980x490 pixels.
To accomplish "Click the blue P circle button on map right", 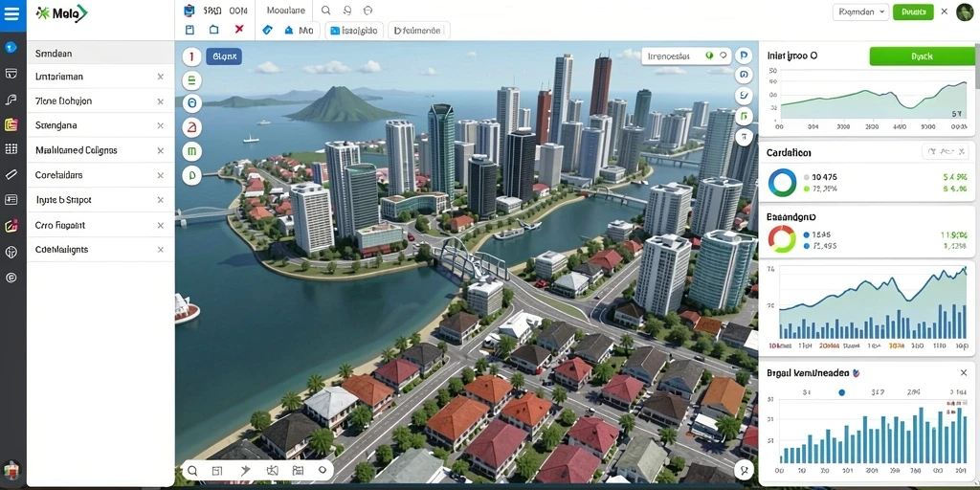I will coord(744,55).
